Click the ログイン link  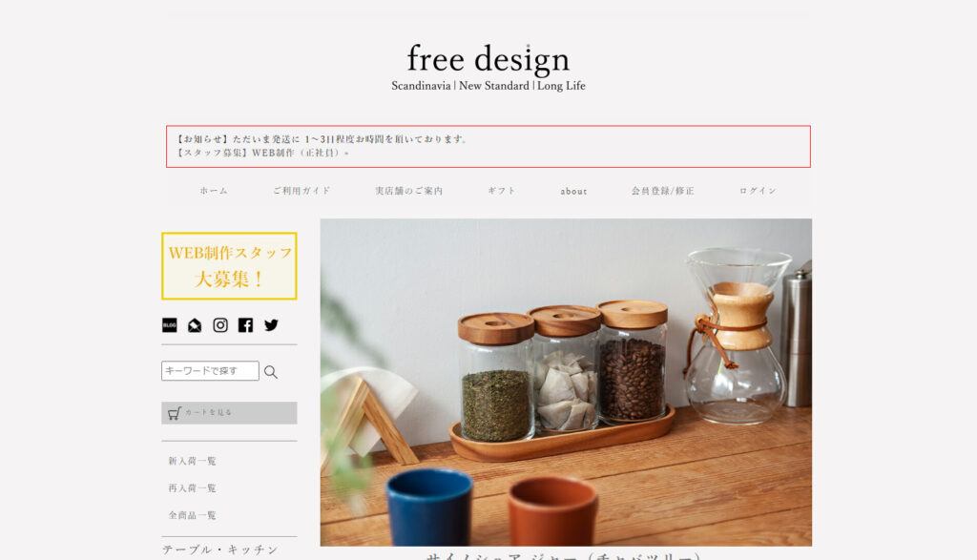coord(758,191)
